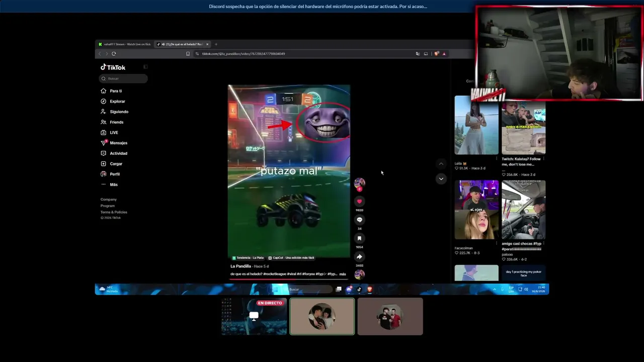Screen dimensions: 644x362
Task: Expand video description with más
Action: pyautogui.click(x=343, y=274)
